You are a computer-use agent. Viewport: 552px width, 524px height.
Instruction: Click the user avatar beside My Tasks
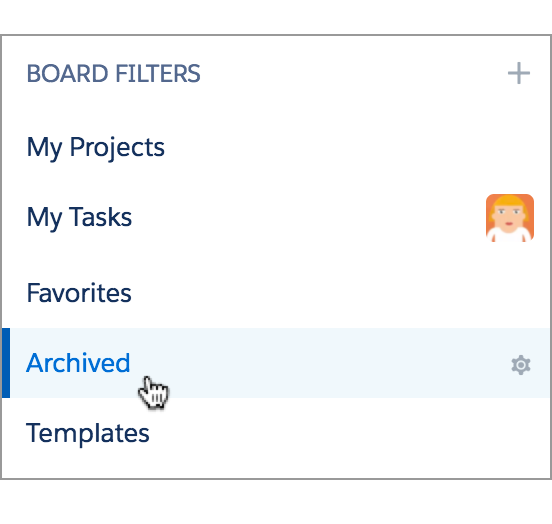coord(510,218)
